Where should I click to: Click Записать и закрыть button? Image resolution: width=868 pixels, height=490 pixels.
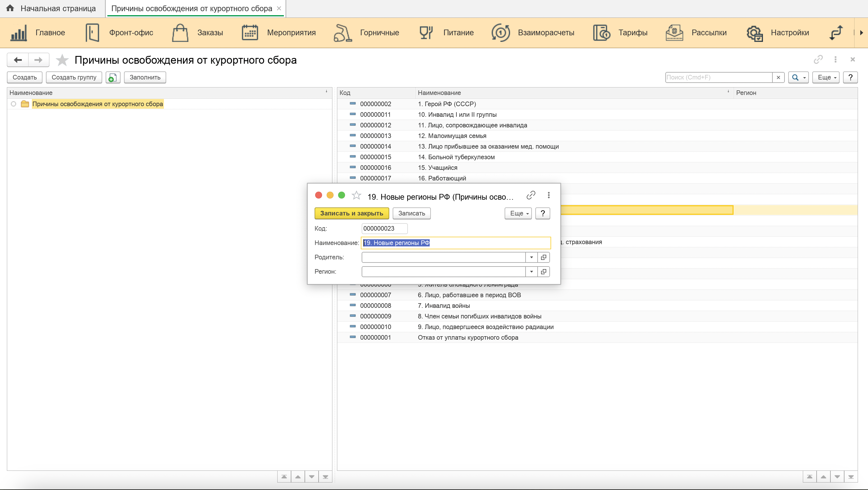[x=351, y=213]
